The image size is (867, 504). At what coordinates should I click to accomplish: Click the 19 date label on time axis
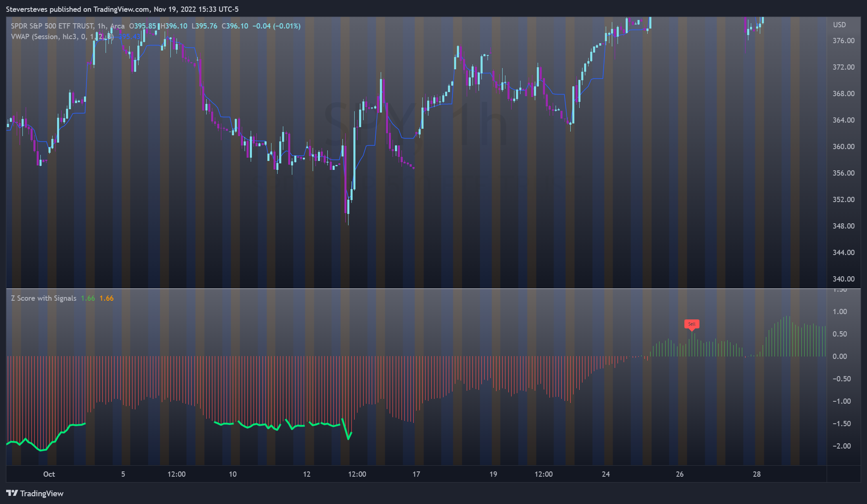(x=493, y=474)
